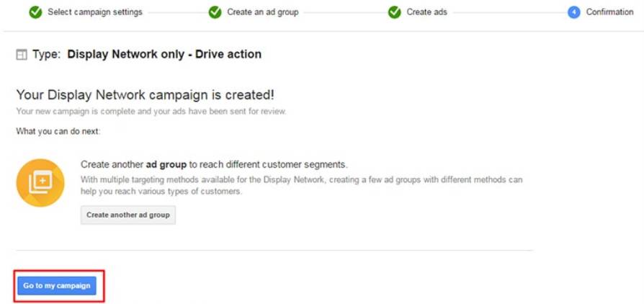Click the What you can do next label
The height and width of the screenshot is (304, 644).
tap(58, 131)
